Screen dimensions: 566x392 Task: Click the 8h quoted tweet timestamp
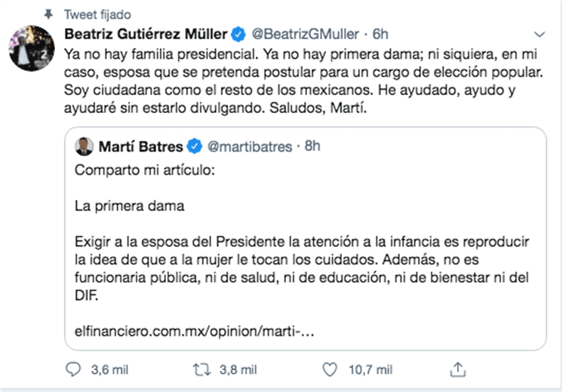(312, 145)
